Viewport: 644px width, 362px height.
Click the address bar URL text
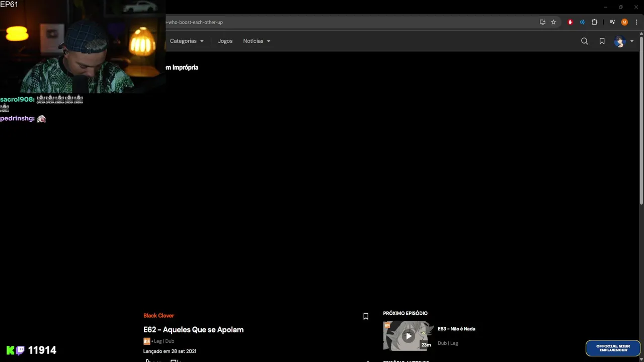click(x=194, y=22)
